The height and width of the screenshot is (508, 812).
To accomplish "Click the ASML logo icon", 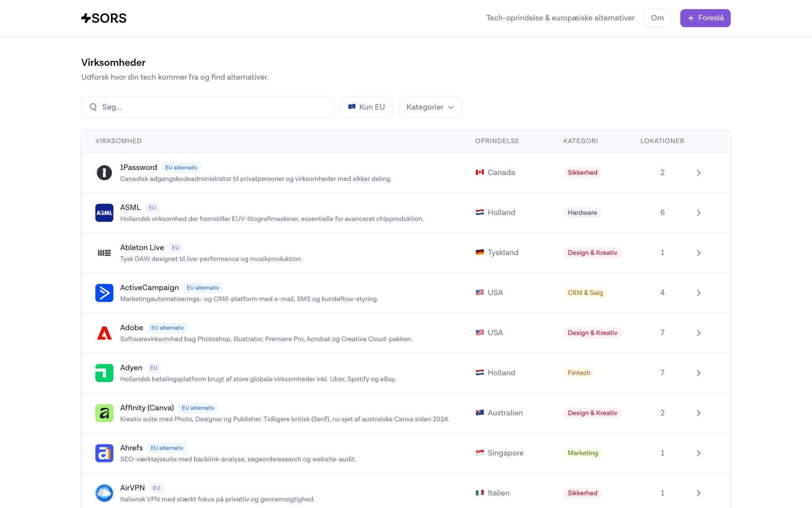I will pyautogui.click(x=104, y=213).
